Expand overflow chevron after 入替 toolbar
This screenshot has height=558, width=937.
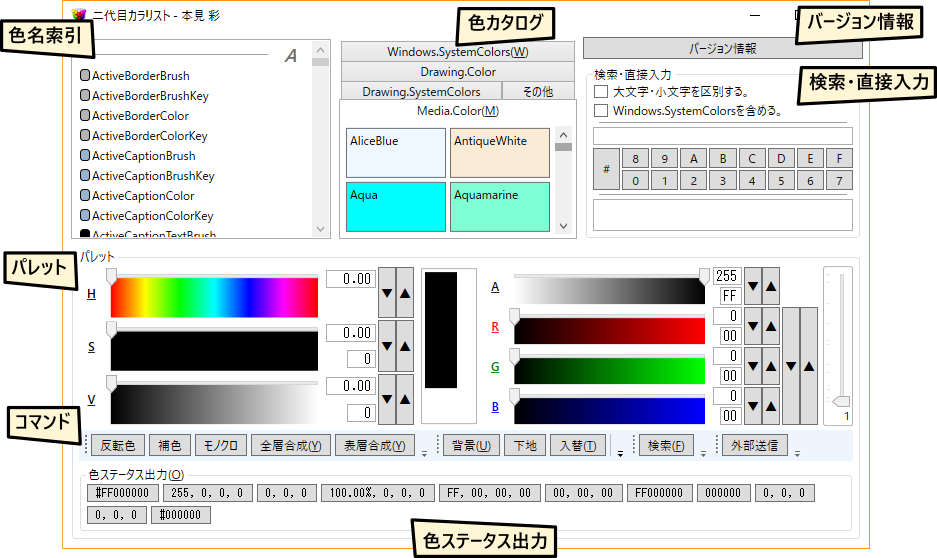(620, 454)
